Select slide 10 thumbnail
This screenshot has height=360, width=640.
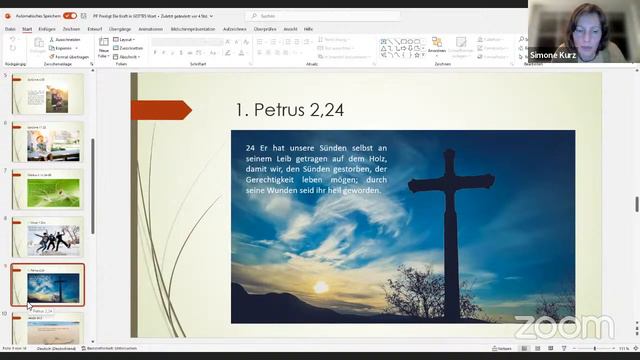click(x=47, y=329)
